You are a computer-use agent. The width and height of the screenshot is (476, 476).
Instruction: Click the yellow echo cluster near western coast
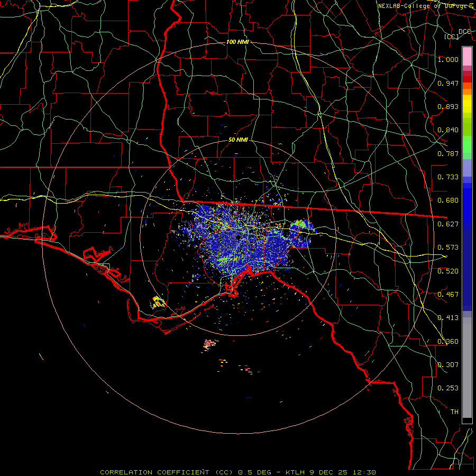pos(158,302)
